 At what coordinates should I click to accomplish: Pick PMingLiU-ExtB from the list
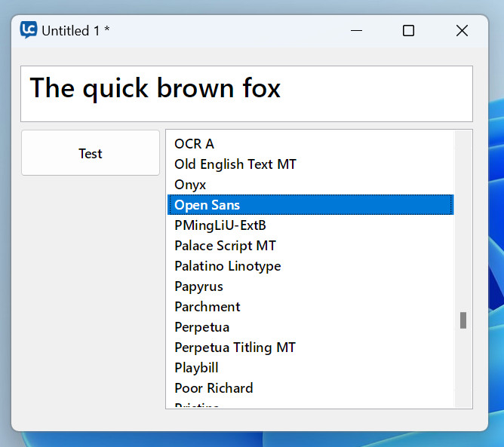pos(220,225)
